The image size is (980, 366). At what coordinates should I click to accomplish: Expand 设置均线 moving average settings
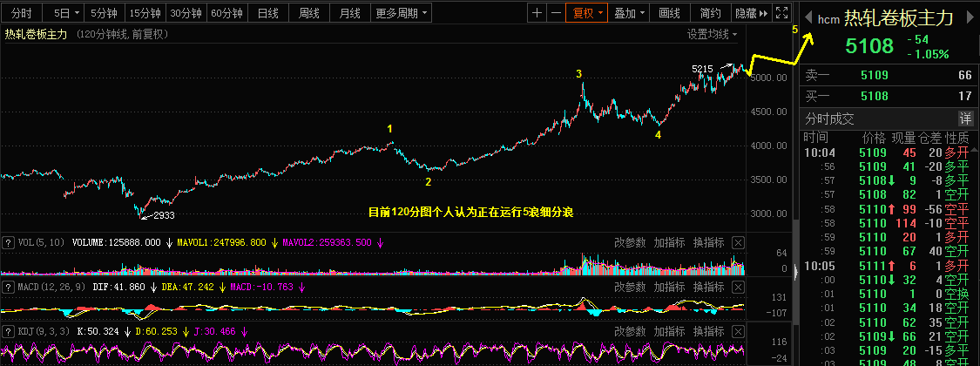712,34
